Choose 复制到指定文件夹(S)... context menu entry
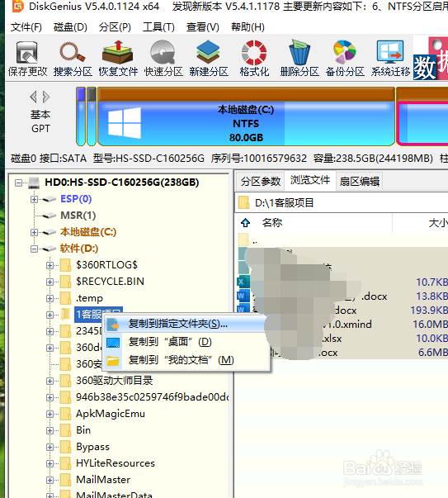Image resolution: width=448 pixels, height=498 pixels. 186,324
